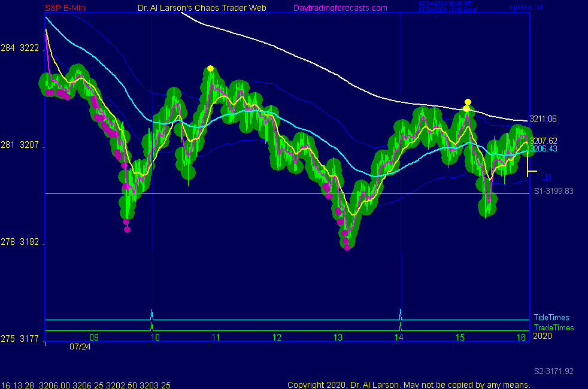The width and height of the screenshot is (588, 389).
Task: Click the "spkiss.txt" file name label
Action: tap(526, 7)
